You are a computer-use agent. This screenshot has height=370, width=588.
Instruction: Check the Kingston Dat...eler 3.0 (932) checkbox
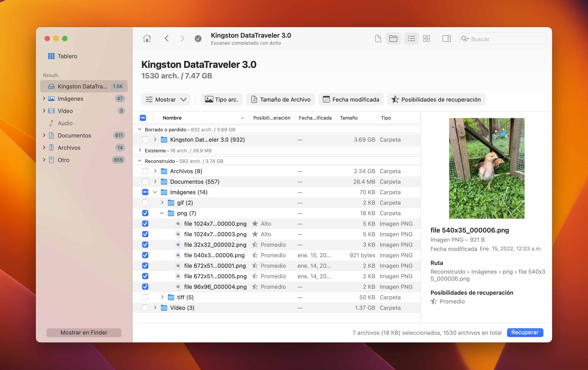pyautogui.click(x=145, y=139)
